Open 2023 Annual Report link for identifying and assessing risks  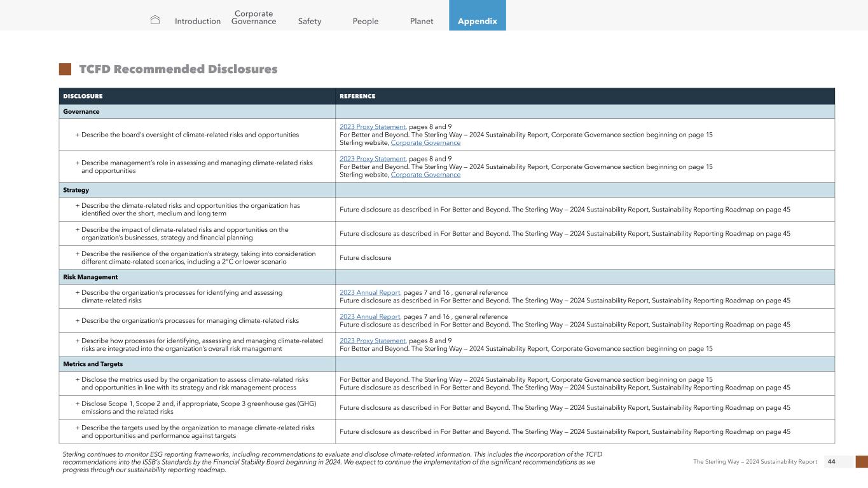tap(370, 292)
